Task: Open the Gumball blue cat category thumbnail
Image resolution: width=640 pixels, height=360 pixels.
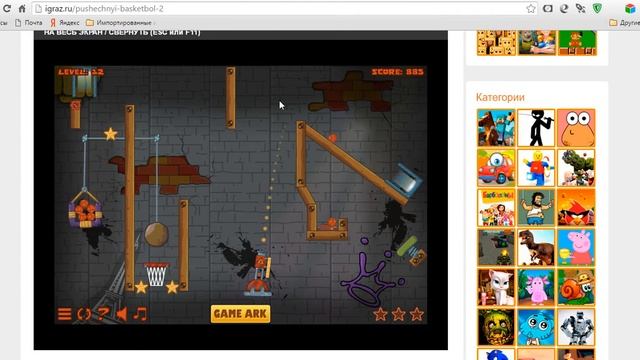Action: pyautogui.click(x=536, y=327)
